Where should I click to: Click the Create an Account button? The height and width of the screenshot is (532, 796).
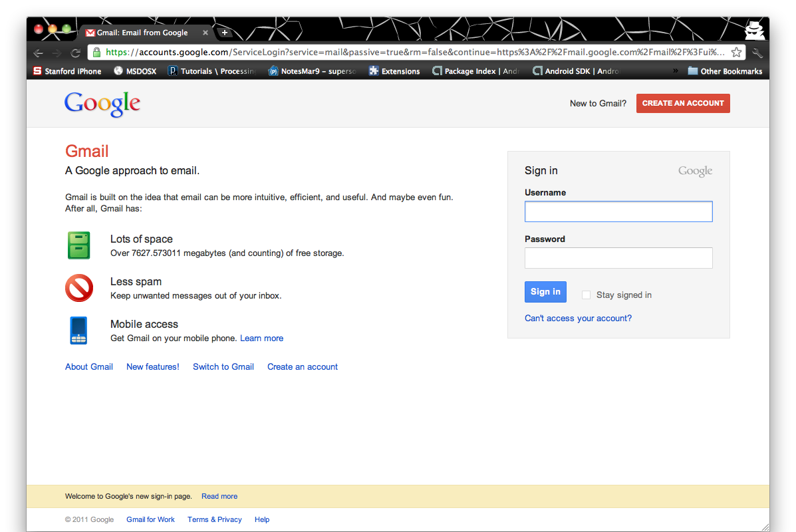pyautogui.click(x=683, y=104)
